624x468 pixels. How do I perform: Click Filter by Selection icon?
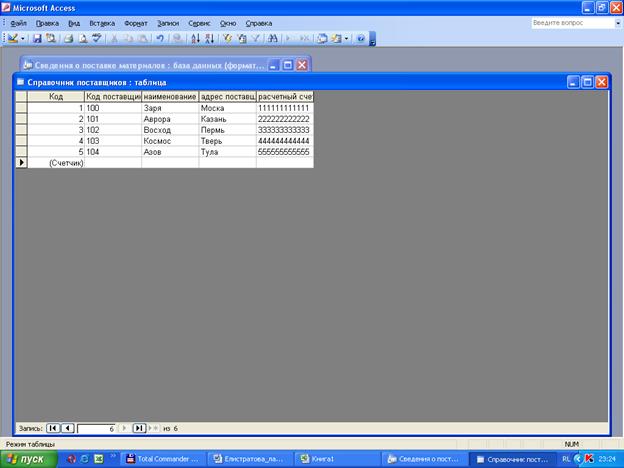click(x=227, y=39)
